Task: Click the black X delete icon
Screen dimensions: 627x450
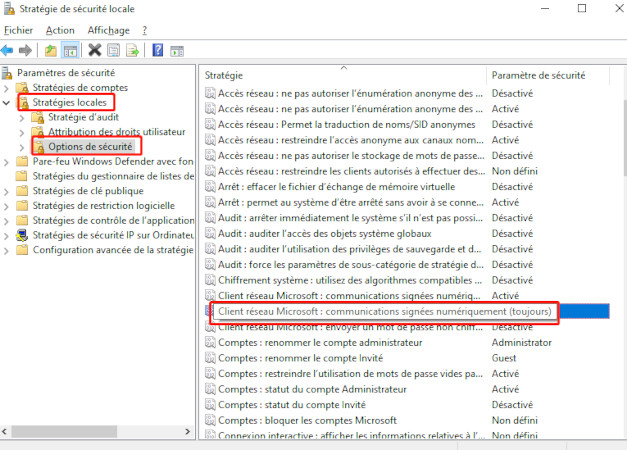Action: pos(95,50)
